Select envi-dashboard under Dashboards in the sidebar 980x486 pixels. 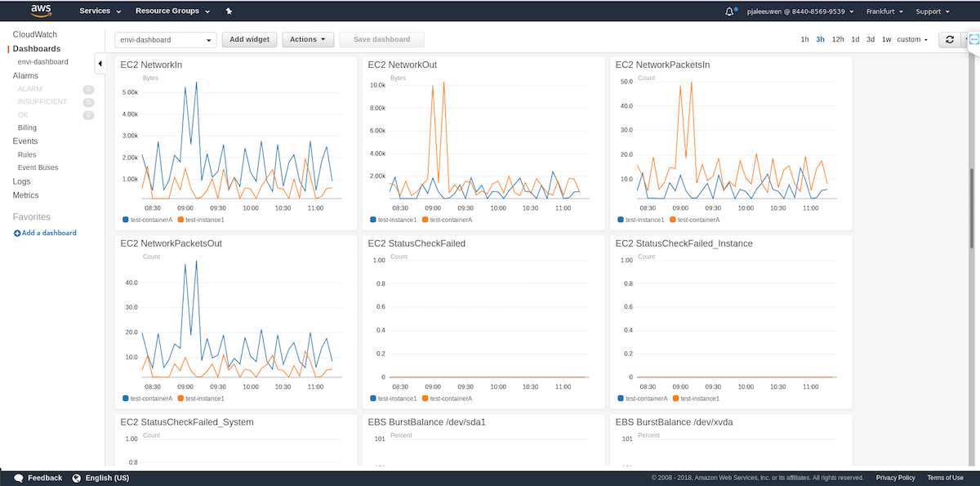click(x=42, y=61)
